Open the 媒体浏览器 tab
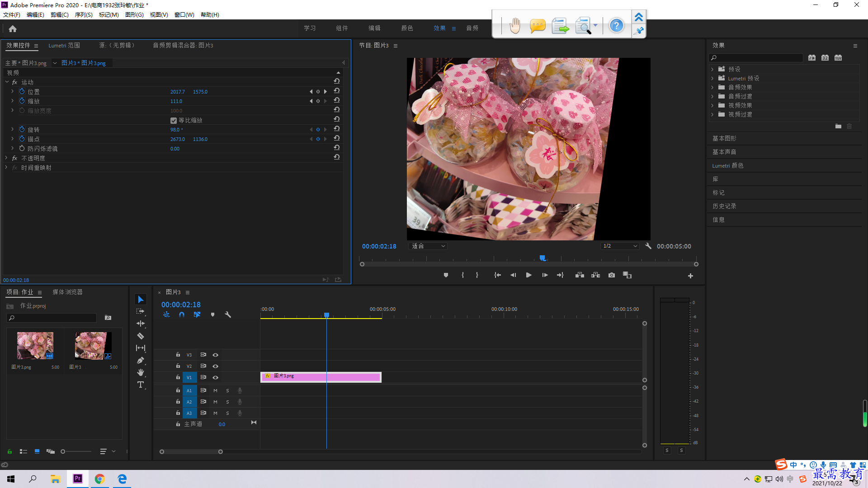The height and width of the screenshot is (488, 868). 67,292
